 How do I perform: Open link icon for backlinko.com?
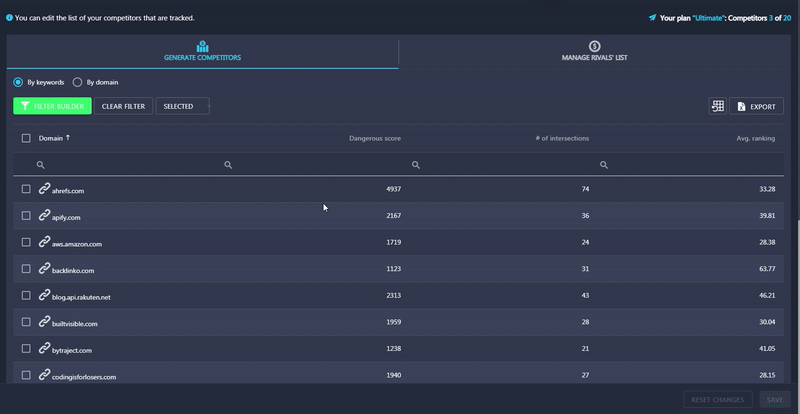tap(44, 268)
